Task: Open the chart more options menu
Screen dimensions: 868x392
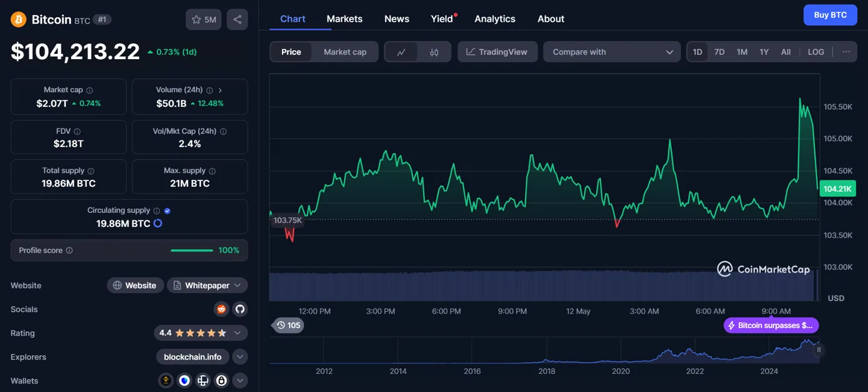Action: (x=846, y=52)
